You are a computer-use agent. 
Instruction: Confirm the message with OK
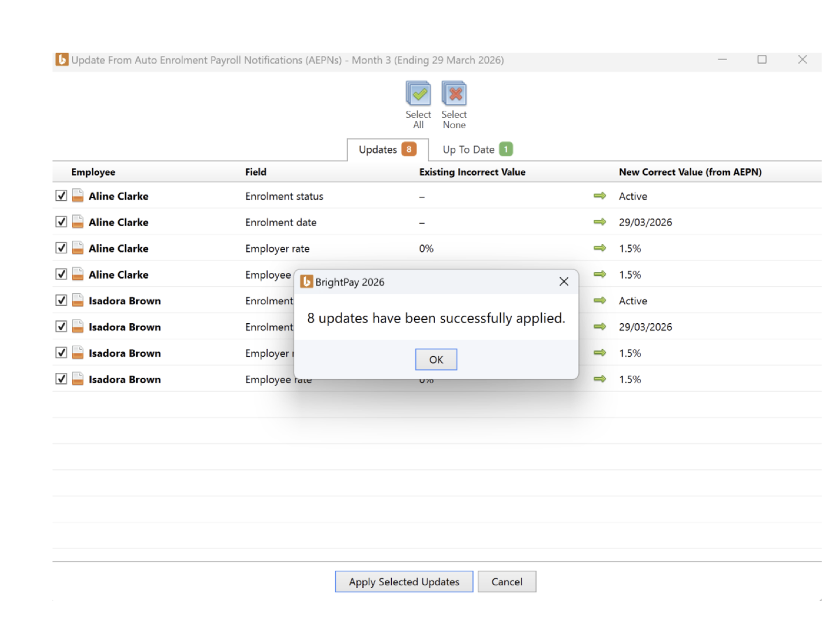436,360
